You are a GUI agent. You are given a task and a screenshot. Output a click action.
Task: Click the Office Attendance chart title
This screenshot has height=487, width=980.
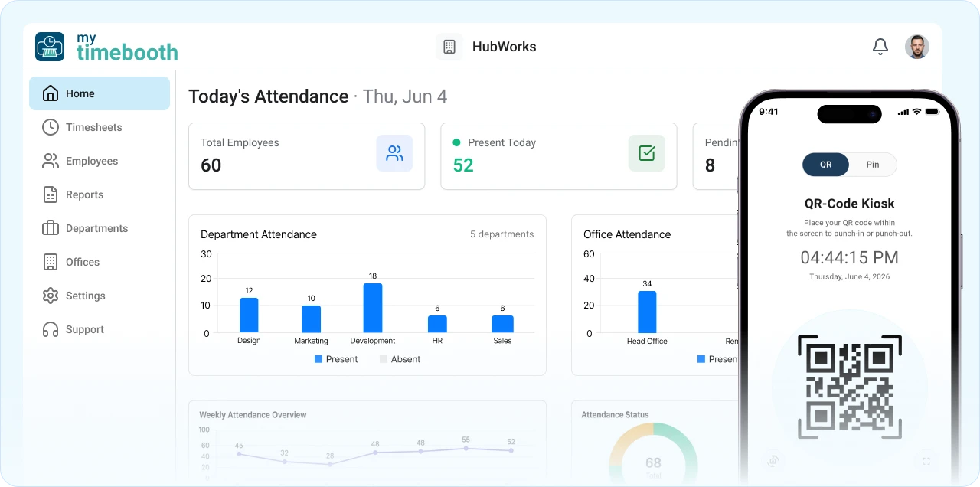pyautogui.click(x=627, y=234)
